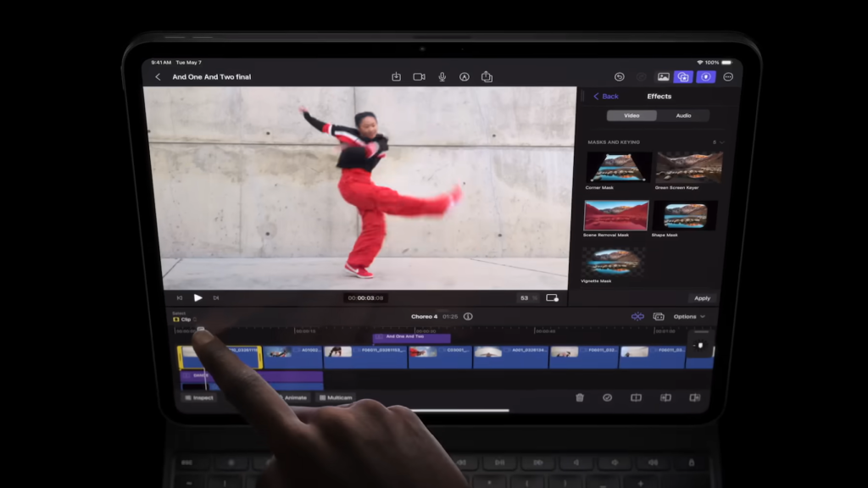Open the Titles tool icon
The height and width of the screenshot is (488, 868).
tap(465, 76)
